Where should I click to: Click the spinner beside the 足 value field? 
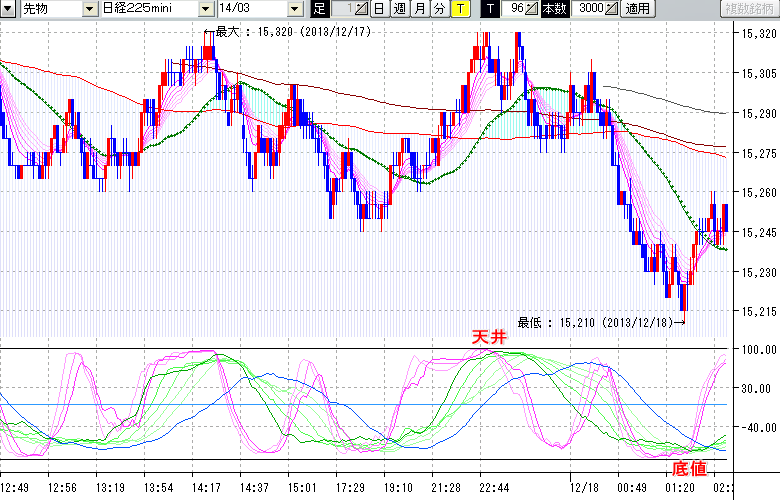tap(362, 9)
